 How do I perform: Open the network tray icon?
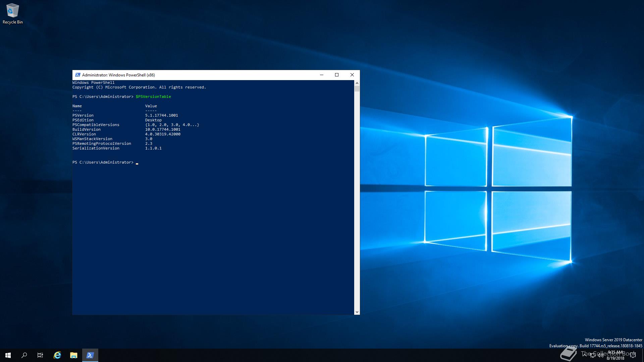click(593, 355)
